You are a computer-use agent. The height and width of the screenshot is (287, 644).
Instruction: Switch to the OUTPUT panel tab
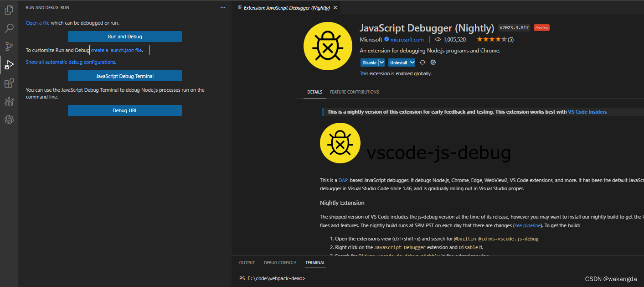247,263
